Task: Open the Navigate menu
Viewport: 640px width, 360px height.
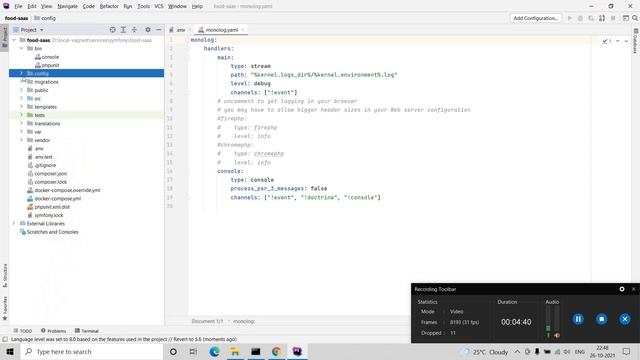Action: click(x=67, y=6)
